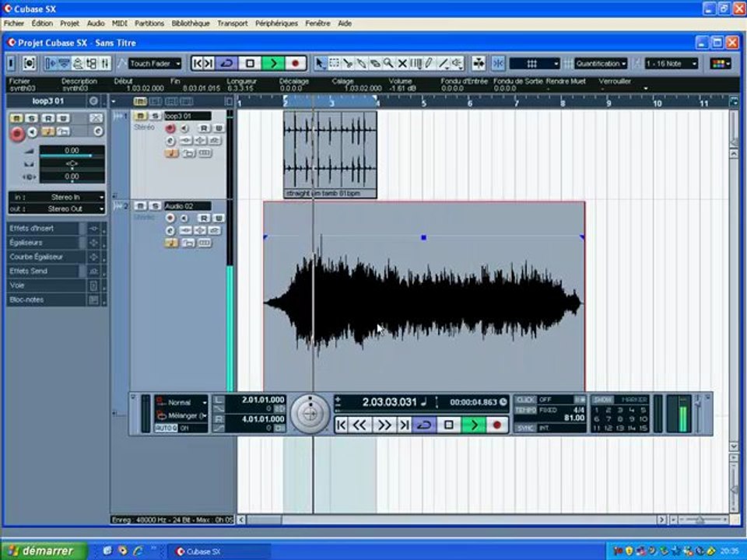Select the Zoom magnifier tool
Viewport: 747px width, 560px height.
tap(389, 63)
